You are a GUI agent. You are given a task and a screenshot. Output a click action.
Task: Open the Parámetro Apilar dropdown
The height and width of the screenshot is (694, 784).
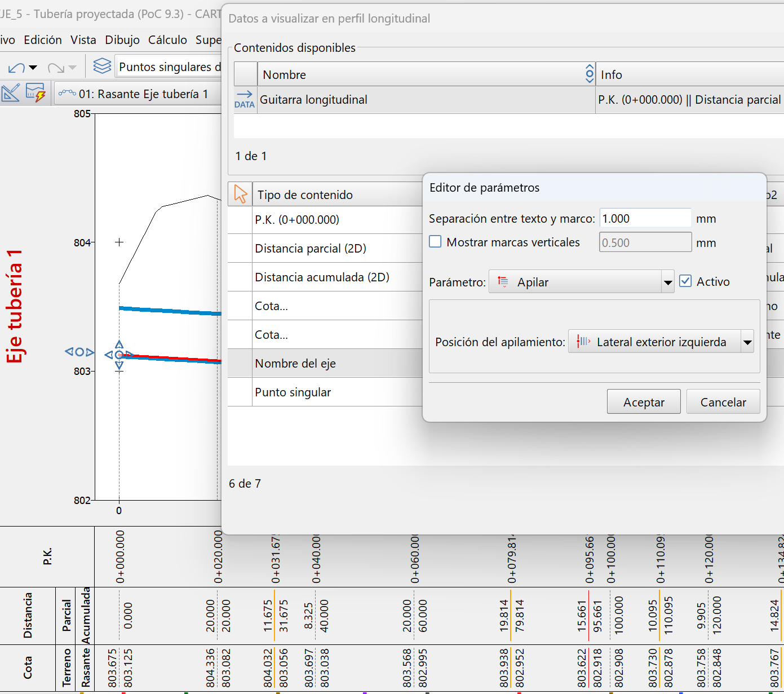[668, 282]
